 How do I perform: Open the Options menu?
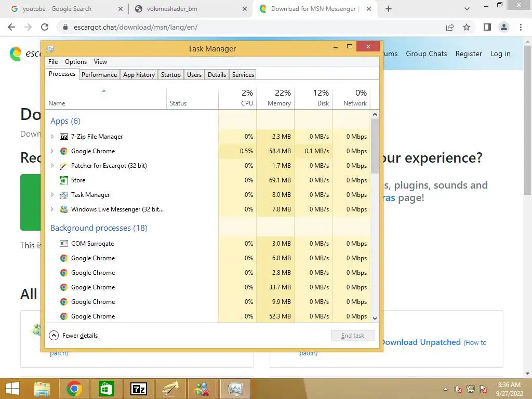76,62
